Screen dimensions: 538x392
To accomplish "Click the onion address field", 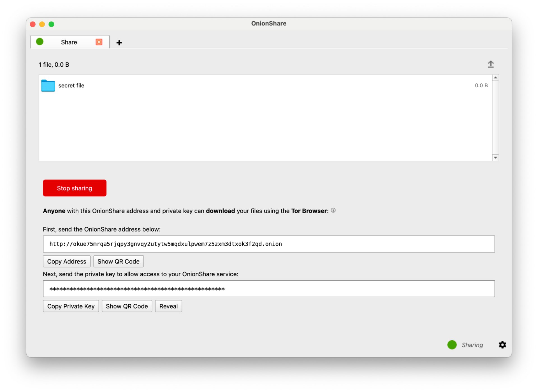I will [x=269, y=244].
